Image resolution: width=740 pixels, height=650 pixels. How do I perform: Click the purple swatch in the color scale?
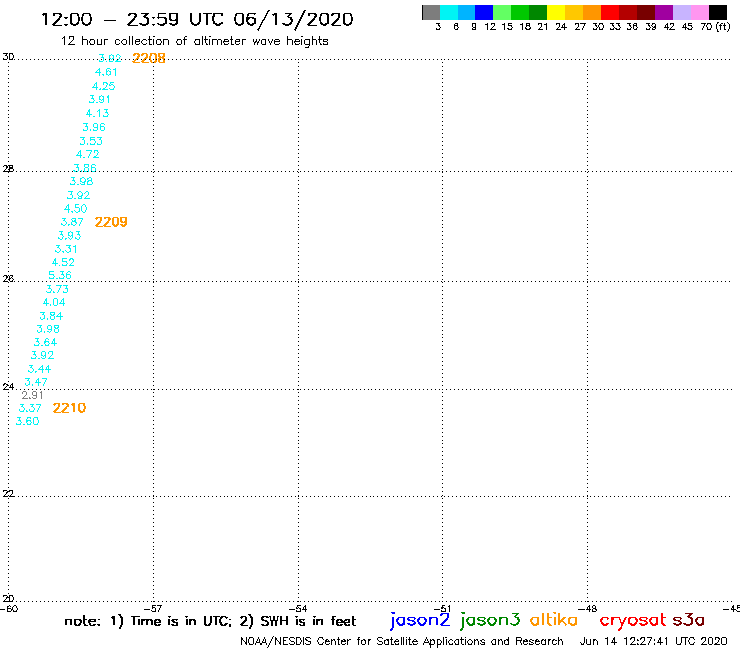pyautogui.click(x=664, y=12)
